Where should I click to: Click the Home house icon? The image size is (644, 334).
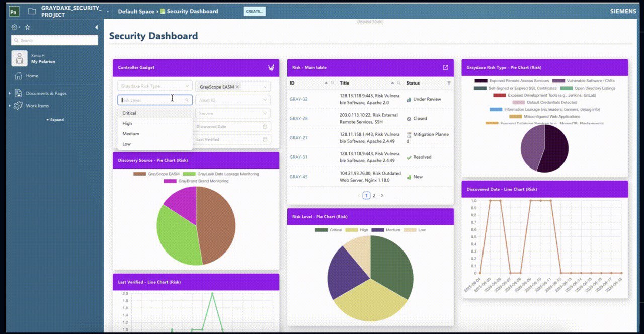(x=18, y=76)
